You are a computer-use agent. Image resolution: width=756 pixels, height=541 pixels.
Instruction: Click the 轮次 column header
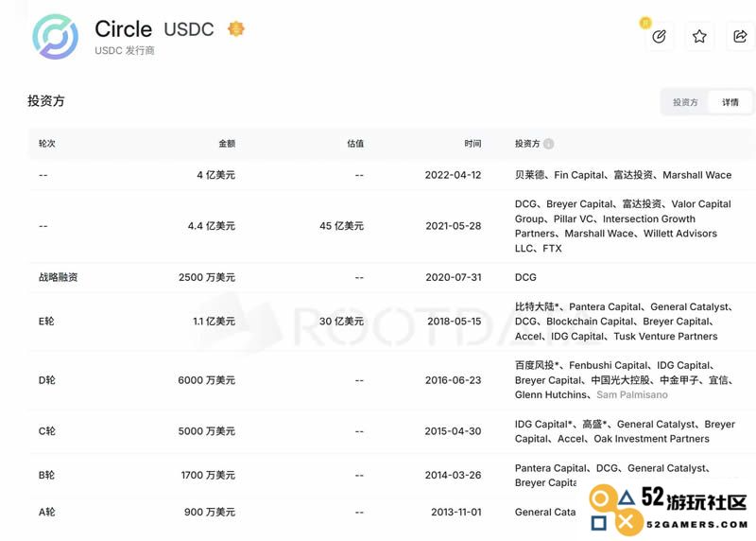(46, 144)
